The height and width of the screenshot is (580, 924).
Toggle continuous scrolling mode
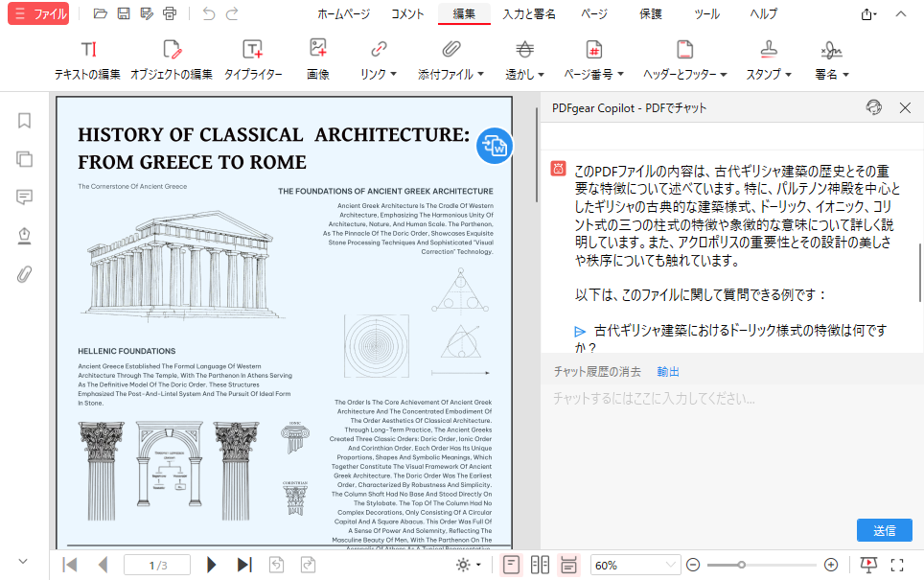568,565
